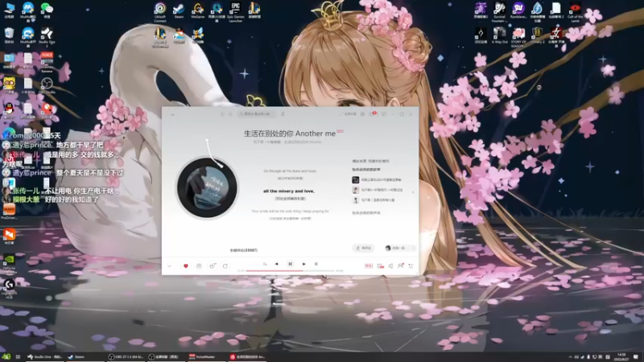Image resolution: width=644 pixels, height=362 pixels.
Task: Open all comments (59987) link
Action: pyautogui.click(x=244, y=250)
